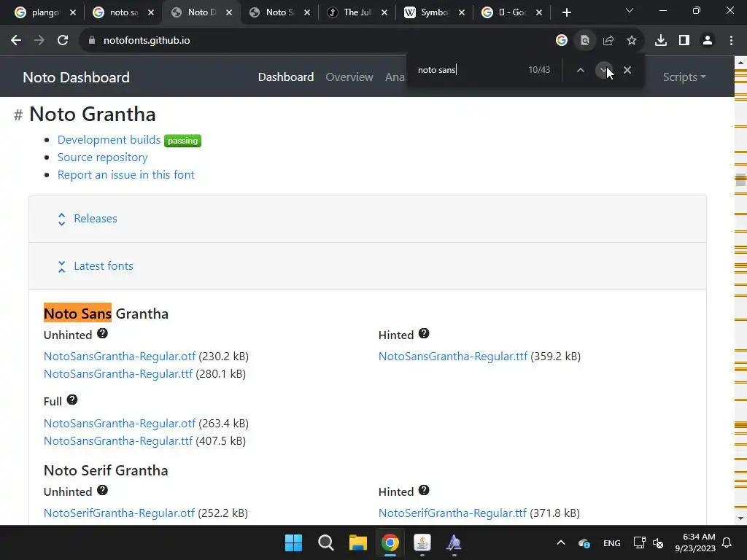Download full NotoSansGrantha-Regular.otf 263.4 kB
This screenshot has width=747, height=560.
pyautogui.click(x=120, y=424)
